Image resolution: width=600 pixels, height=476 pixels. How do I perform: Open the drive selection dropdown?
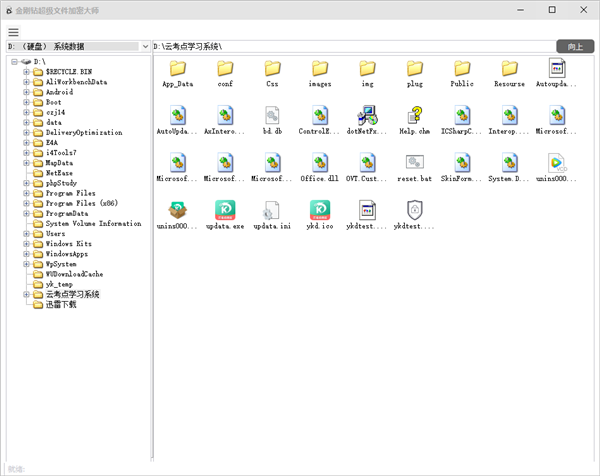coord(145,46)
